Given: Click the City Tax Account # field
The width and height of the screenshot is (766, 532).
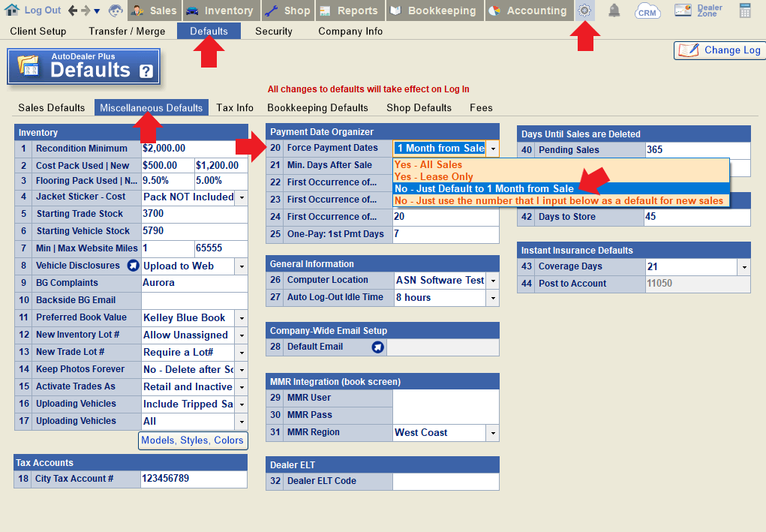Looking at the screenshot, I should point(194,479).
